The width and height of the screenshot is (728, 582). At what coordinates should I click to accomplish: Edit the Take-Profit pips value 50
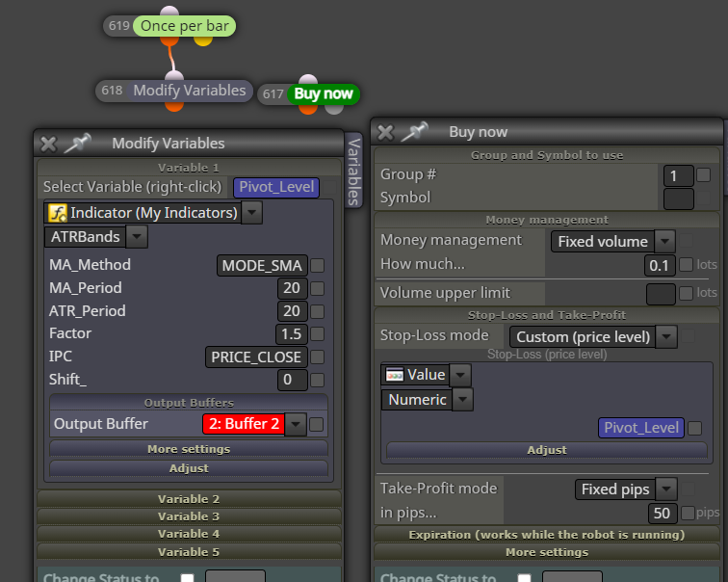coord(663,514)
